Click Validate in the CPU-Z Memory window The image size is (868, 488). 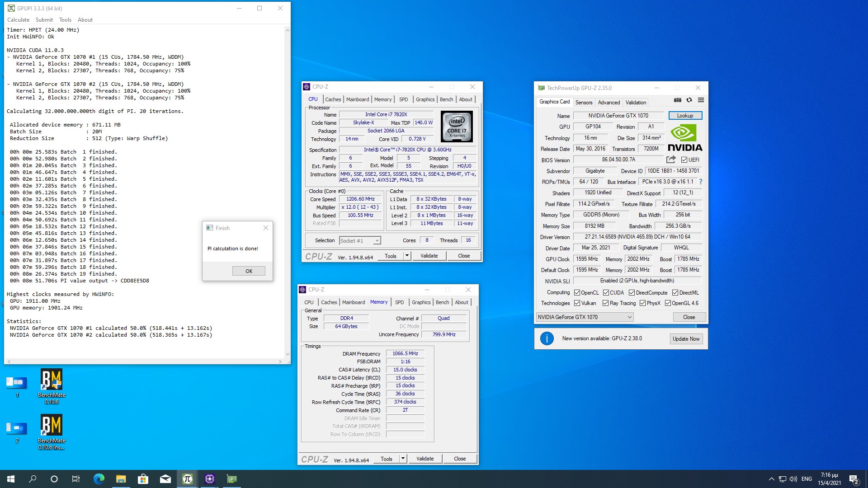pyautogui.click(x=425, y=459)
